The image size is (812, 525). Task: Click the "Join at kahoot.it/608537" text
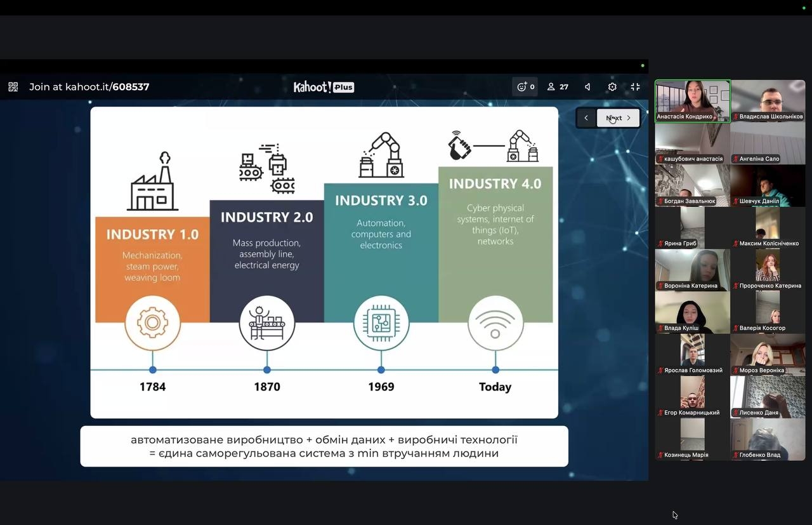pos(89,87)
